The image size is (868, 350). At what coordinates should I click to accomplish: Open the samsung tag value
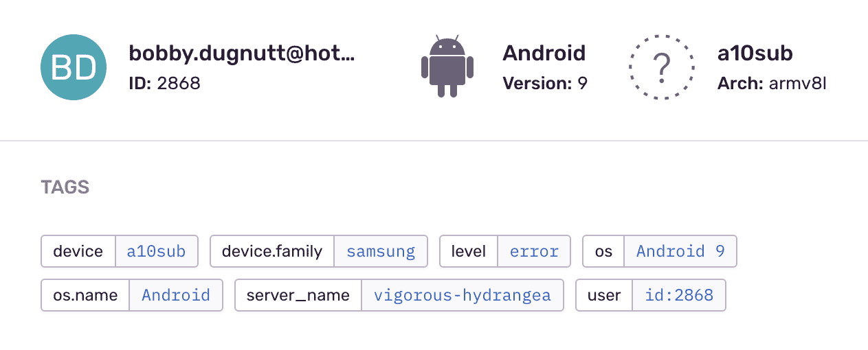[x=381, y=251]
